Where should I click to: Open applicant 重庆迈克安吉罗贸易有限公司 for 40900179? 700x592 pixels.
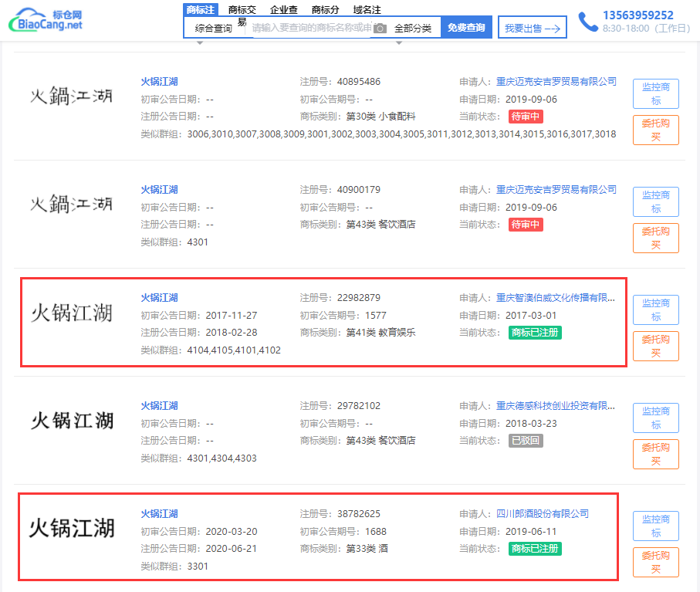tap(556, 190)
